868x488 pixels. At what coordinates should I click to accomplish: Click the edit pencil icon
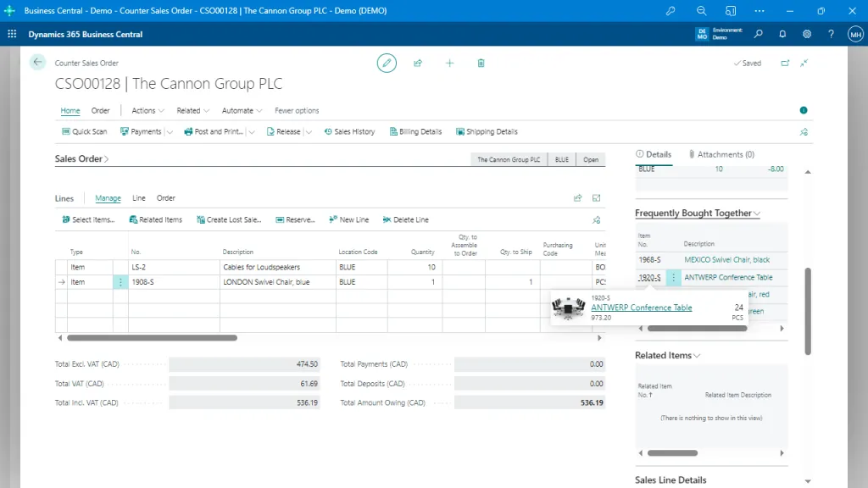point(387,63)
